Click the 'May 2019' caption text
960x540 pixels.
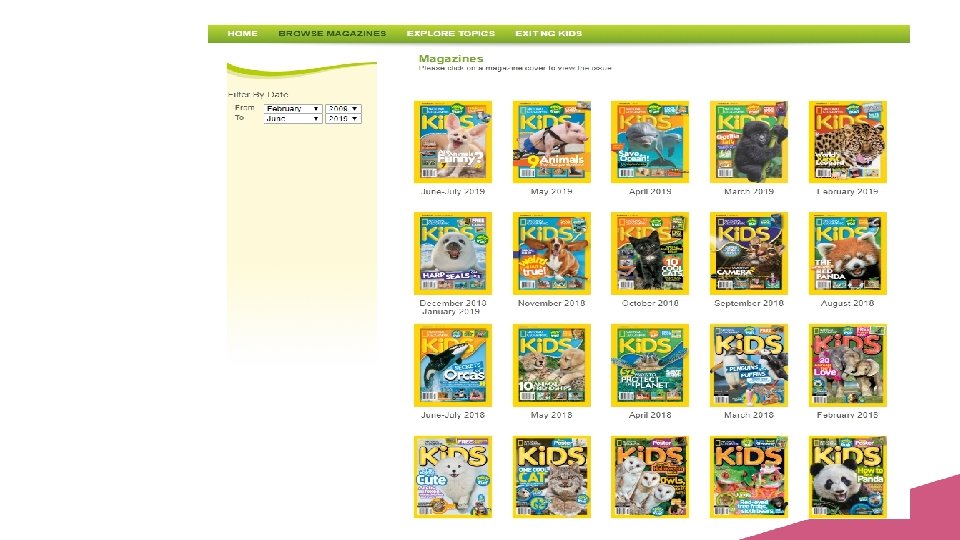coord(552,192)
